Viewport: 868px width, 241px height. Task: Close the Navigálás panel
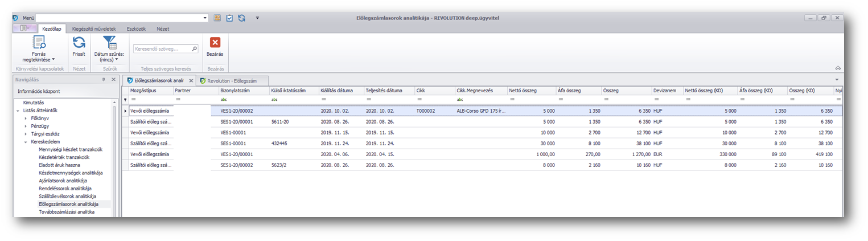tap(113, 80)
